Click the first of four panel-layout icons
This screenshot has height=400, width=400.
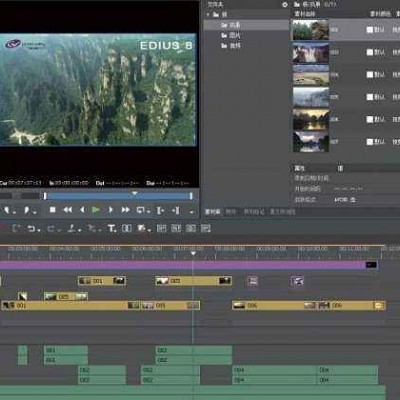[161, 228]
